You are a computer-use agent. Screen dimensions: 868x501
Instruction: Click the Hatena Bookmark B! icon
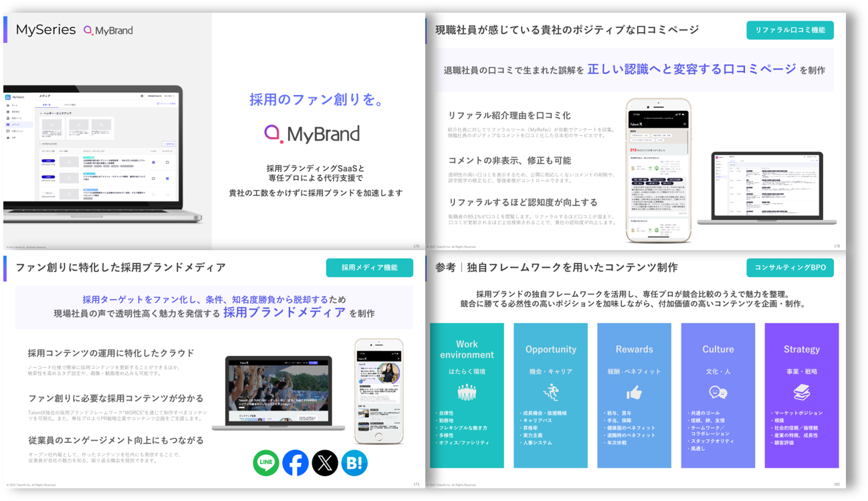[x=354, y=463]
